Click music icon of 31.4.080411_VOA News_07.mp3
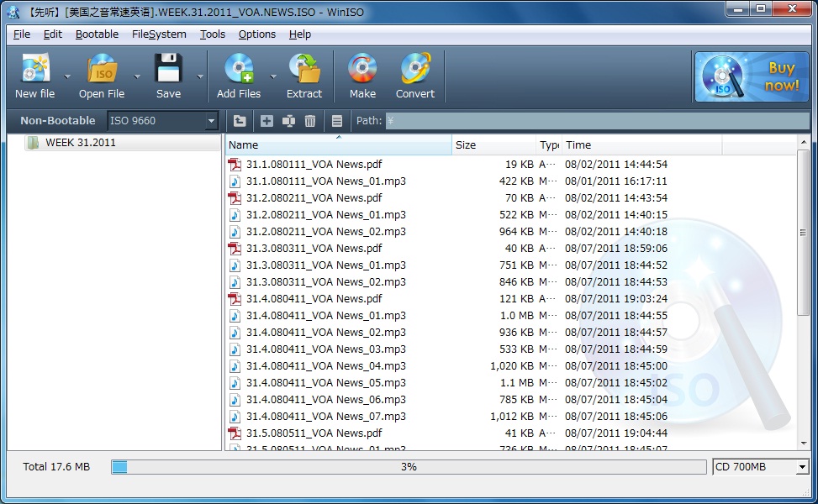This screenshot has width=818, height=504. tap(235, 417)
